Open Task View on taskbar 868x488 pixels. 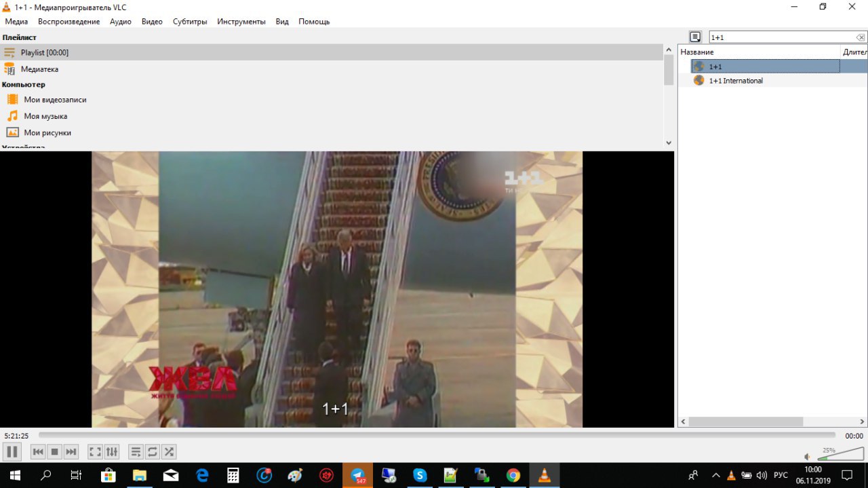[x=77, y=475]
